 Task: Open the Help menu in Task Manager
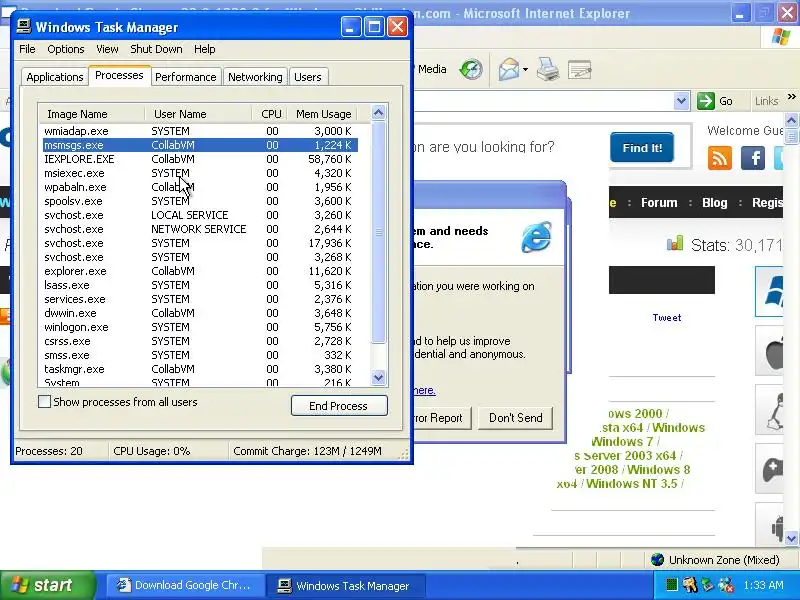click(x=205, y=49)
